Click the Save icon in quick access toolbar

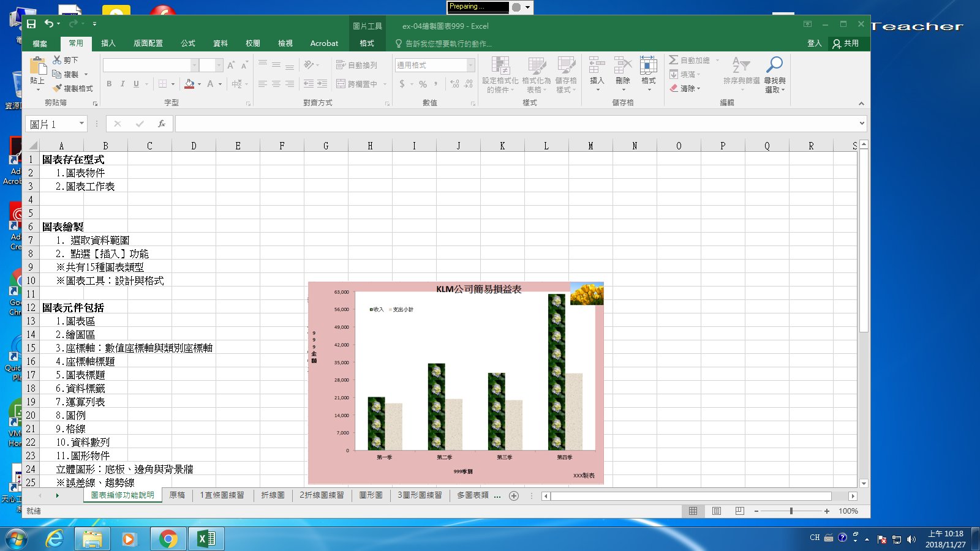coord(31,24)
